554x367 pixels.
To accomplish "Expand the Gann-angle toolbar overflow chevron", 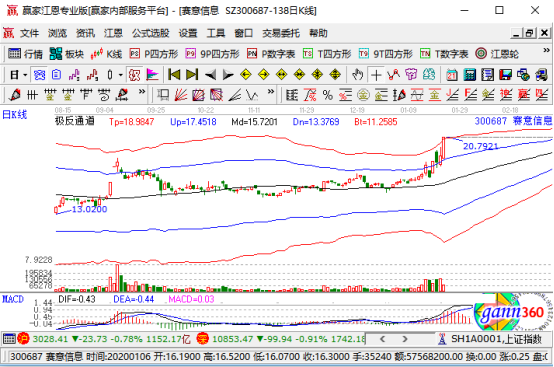I will (271, 91).
